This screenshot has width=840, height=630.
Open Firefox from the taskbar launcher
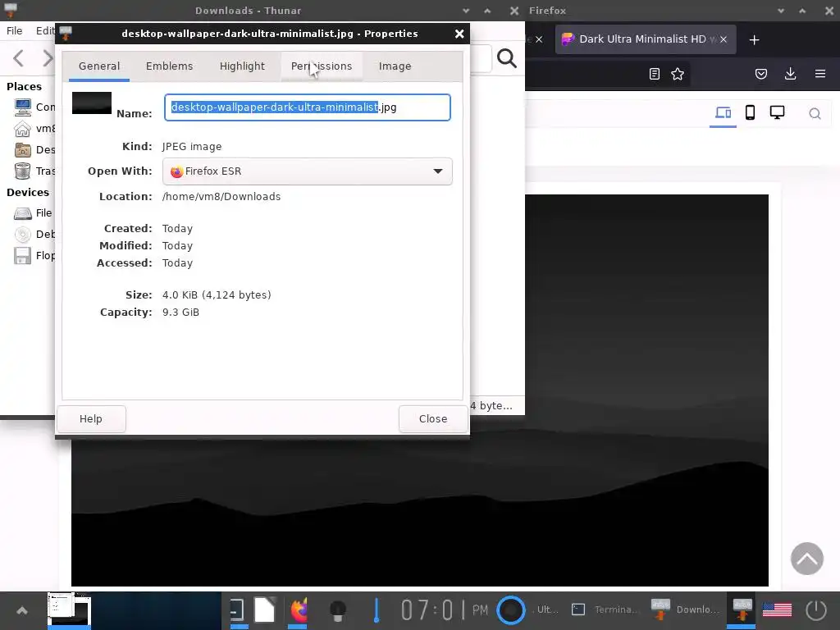coord(299,610)
